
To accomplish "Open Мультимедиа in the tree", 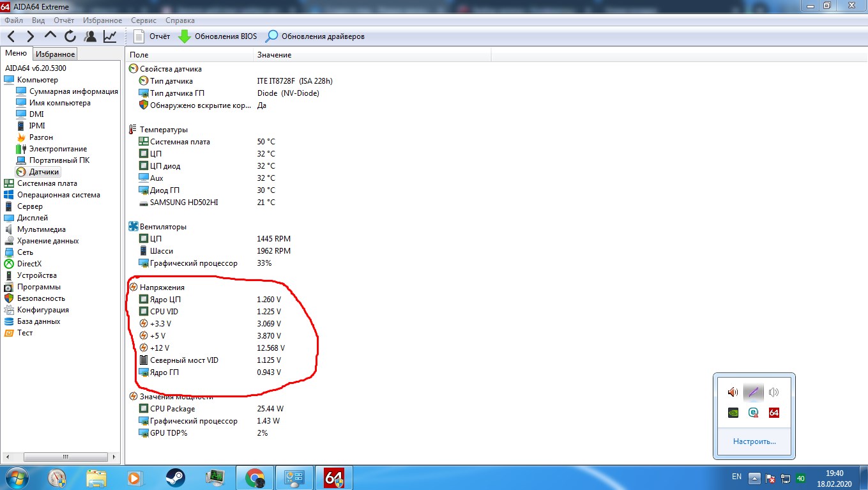I will pyautogui.click(x=35, y=229).
